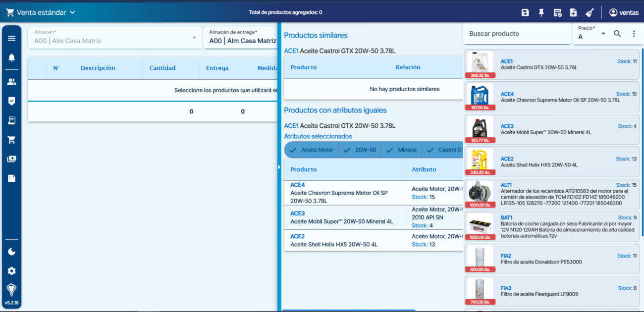This screenshot has height=312, width=644.
Task: Click the Relación column header
Action: tap(408, 67)
